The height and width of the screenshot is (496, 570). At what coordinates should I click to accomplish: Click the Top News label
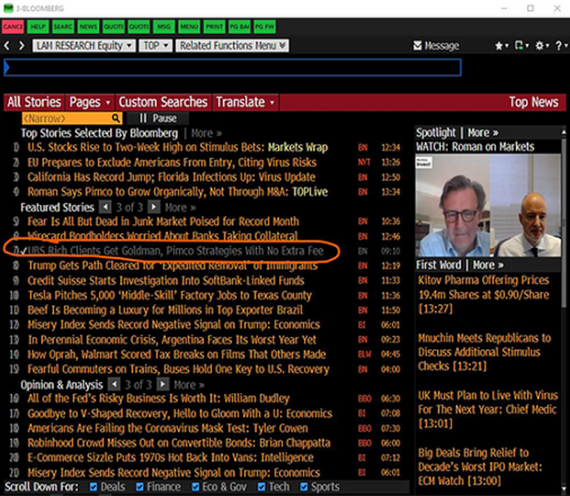pyautogui.click(x=533, y=102)
